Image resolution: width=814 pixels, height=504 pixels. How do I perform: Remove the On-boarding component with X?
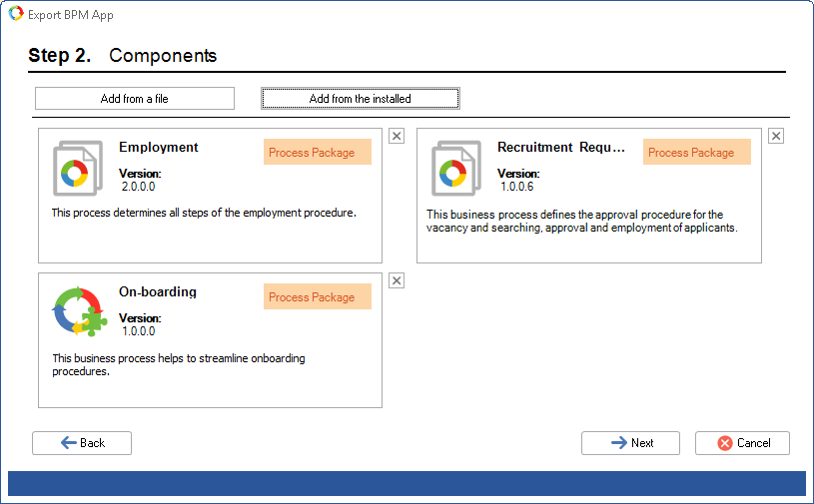point(397,281)
